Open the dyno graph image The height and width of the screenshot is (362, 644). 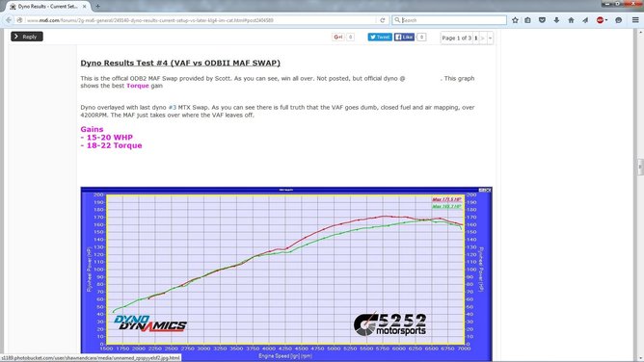286,273
